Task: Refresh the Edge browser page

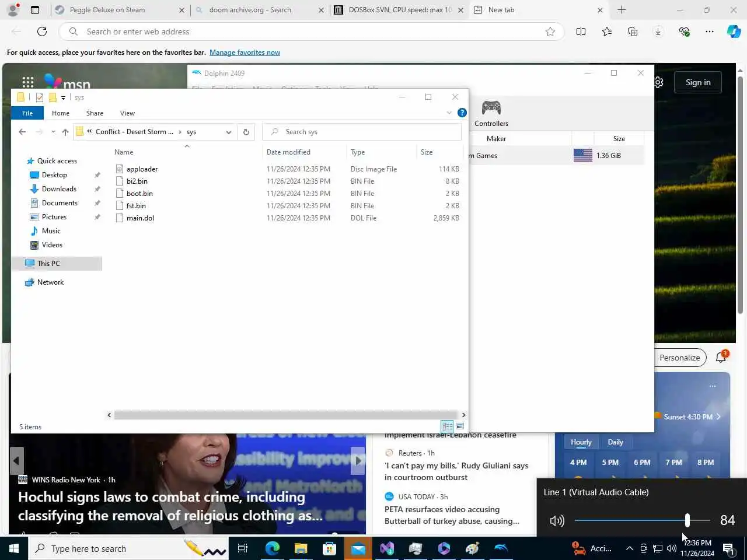Action: pos(42,32)
